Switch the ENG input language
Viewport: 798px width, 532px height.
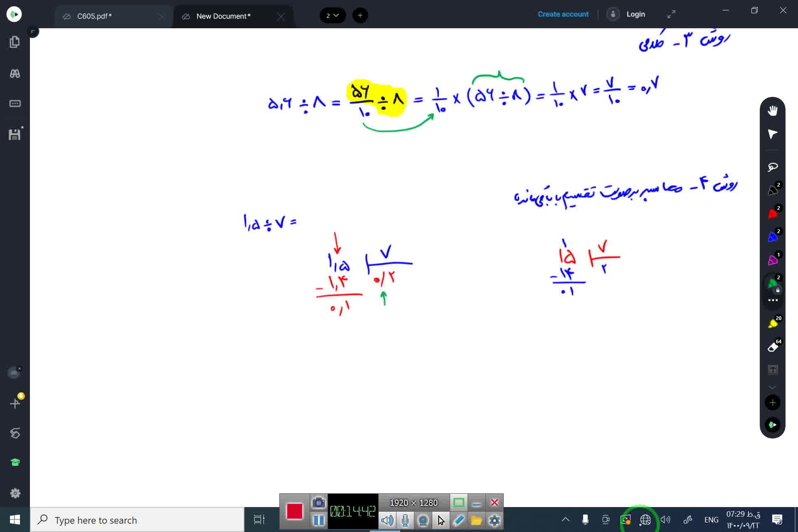pos(711,520)
